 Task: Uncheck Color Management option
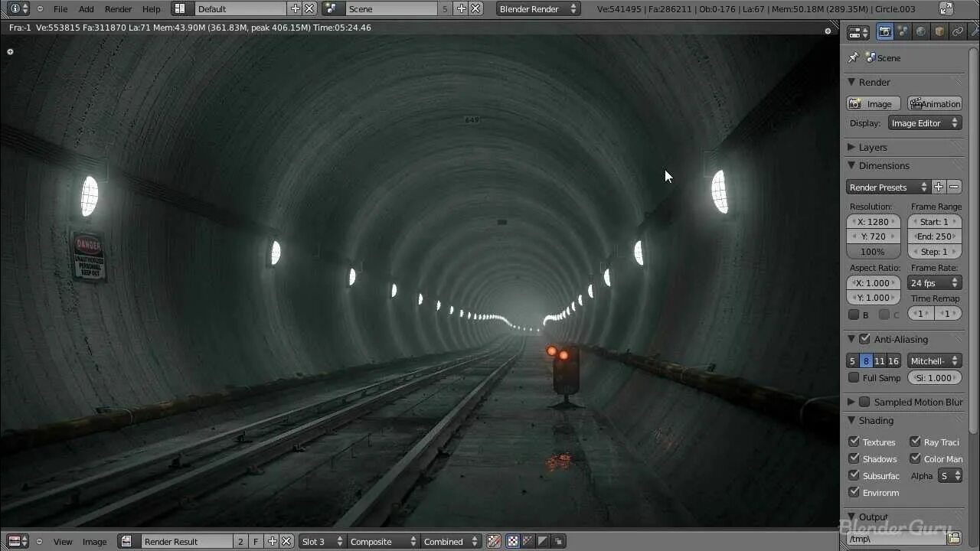click(x=915, y=458)
